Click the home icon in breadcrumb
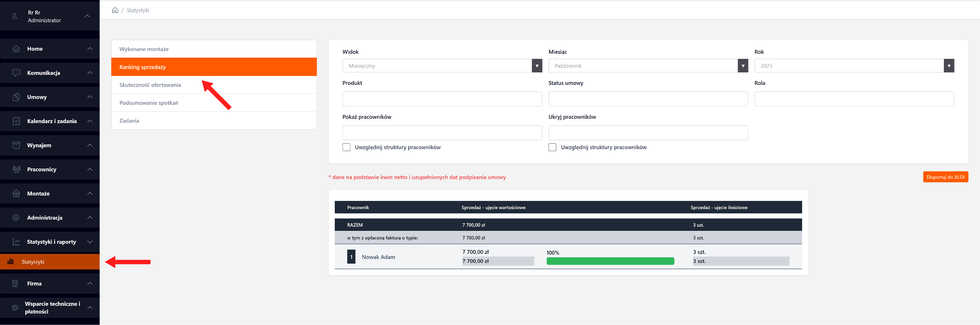The height and width of the screenshot is (325, 980). tap(115, 10)
